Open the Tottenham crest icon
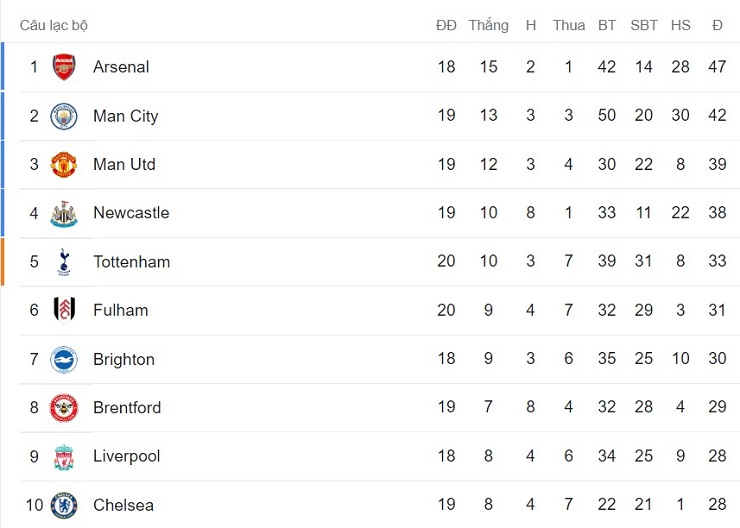The height and width of the screenshot is (528, 740). click(64, 262)
